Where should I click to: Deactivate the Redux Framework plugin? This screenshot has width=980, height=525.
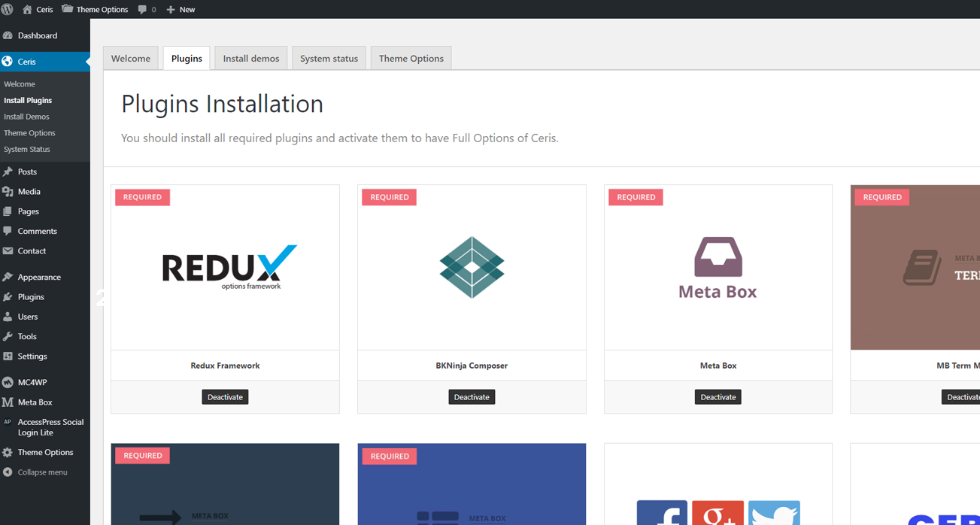pyautogui.click(x=225, y=397)
